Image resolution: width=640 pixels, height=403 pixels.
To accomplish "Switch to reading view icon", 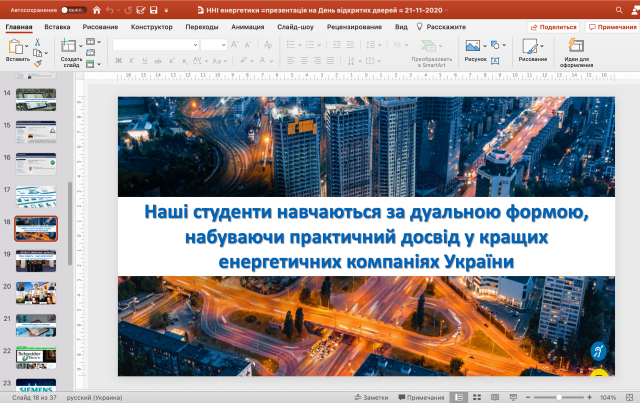I will pyautogui.click(x=497, y=397).
